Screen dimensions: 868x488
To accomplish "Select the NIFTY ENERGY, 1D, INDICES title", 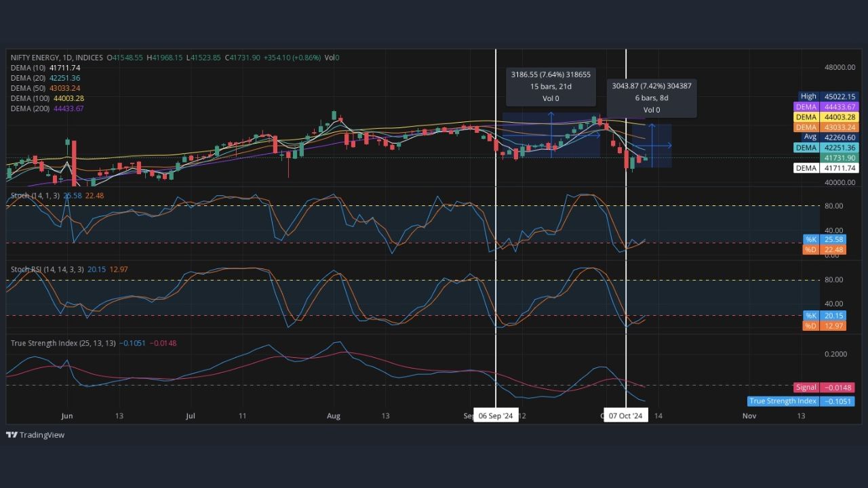I will pyautogui.click(x=57, y=58).
